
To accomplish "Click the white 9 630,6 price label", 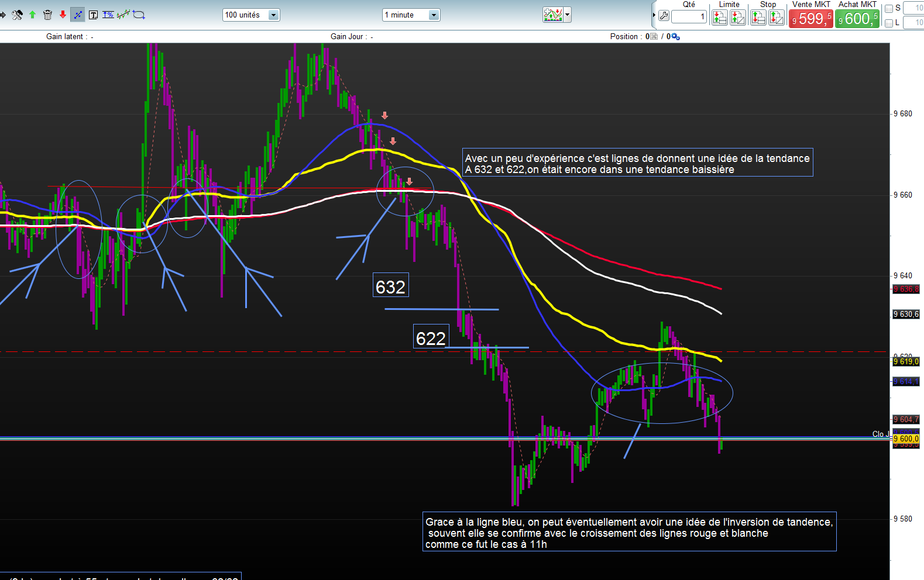I will pos(906,315).
